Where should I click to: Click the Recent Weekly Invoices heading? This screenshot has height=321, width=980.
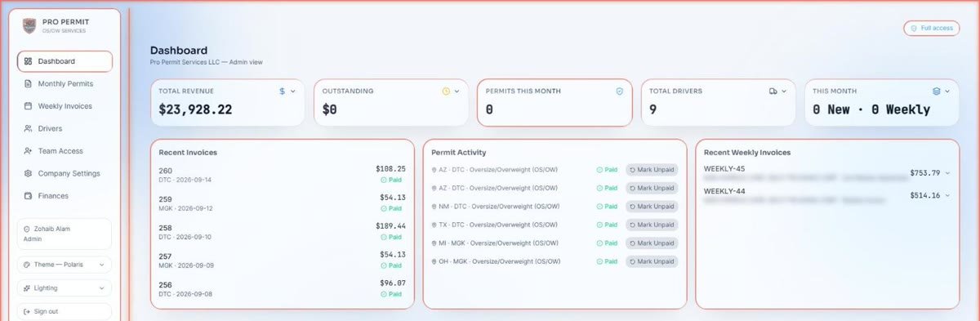(747, 152)
